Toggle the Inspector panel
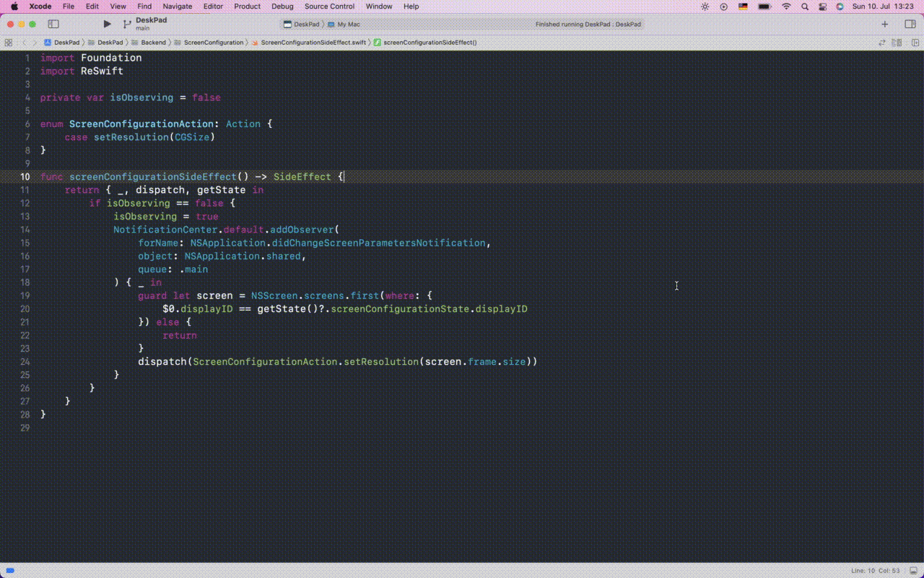 tap(910, 24)
